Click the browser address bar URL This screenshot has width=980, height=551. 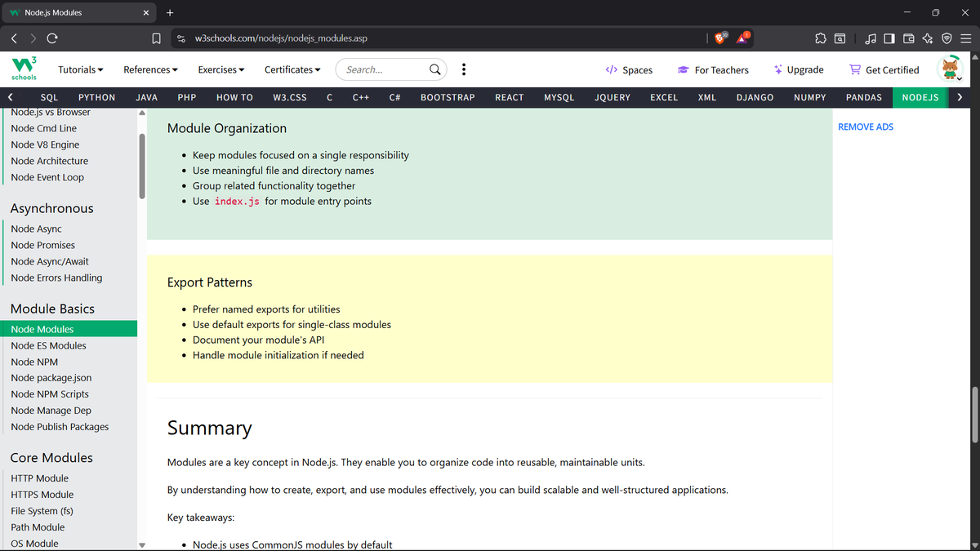coord(280,38)
